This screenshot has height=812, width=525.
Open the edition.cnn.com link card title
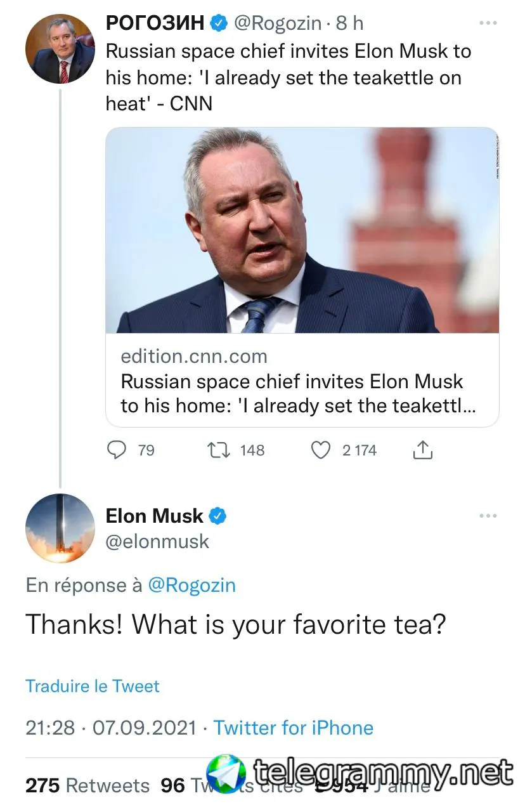point(292,393)
